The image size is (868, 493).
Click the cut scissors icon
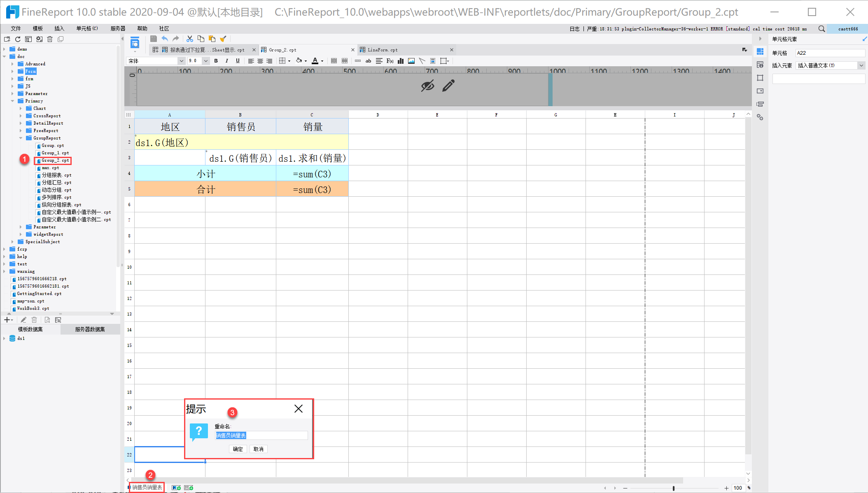click(190, 39)
